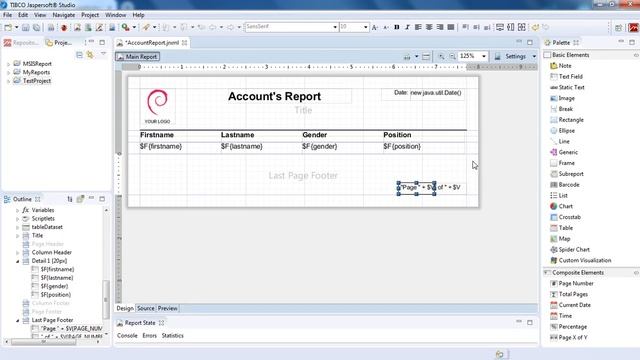
Task: Expand the MSISReport project
Action: pyautogui.click(x=8, y=64)
